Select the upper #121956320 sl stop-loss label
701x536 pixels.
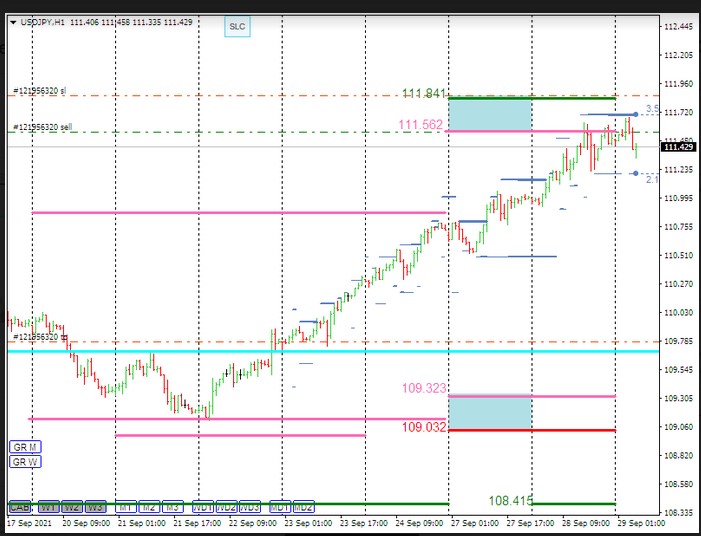(40, 91)
